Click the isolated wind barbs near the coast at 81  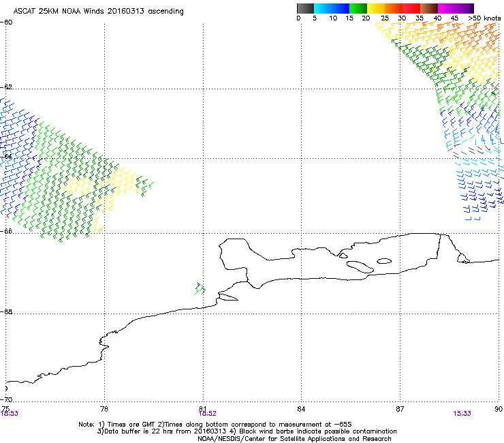(200, 289)
